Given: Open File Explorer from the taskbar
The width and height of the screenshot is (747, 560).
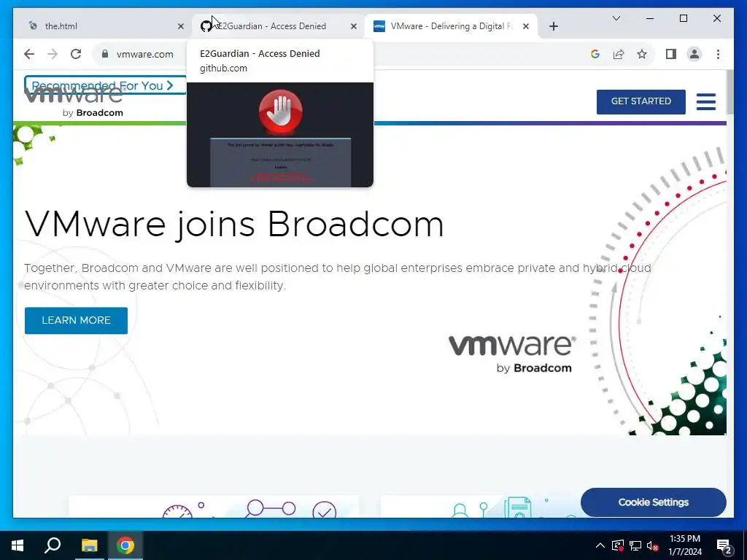Looking at the screenshot, I should pos(89,545).
